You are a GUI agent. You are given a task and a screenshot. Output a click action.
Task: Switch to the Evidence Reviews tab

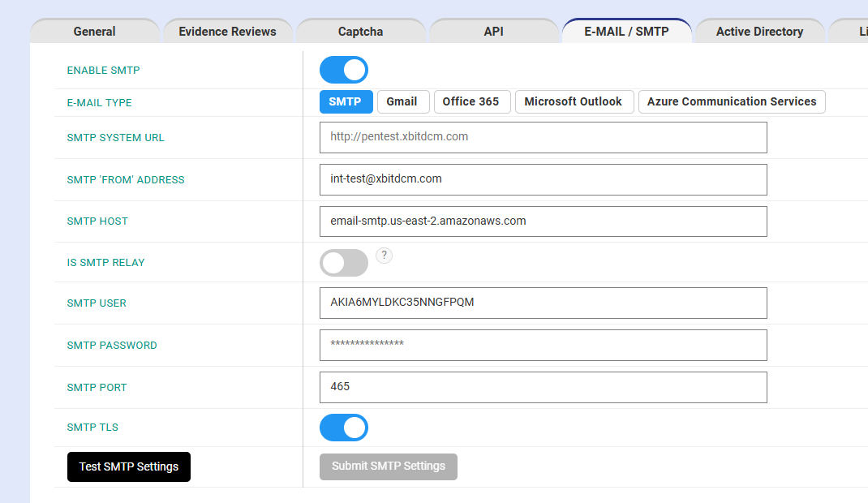coord(227,32)
